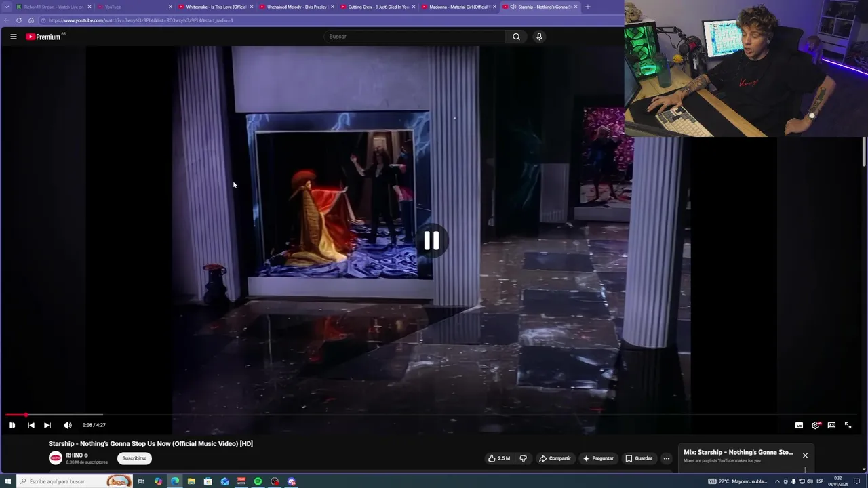Like the video (2.5 M)
868x488 pixels.
pyautogui.click(x=499, y=458)
